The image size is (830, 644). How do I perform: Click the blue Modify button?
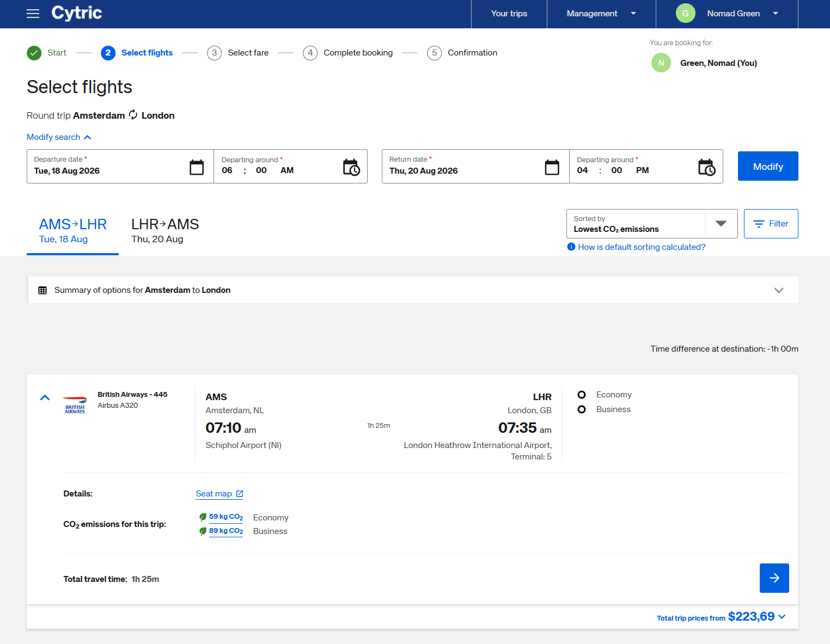coord(768,166)
